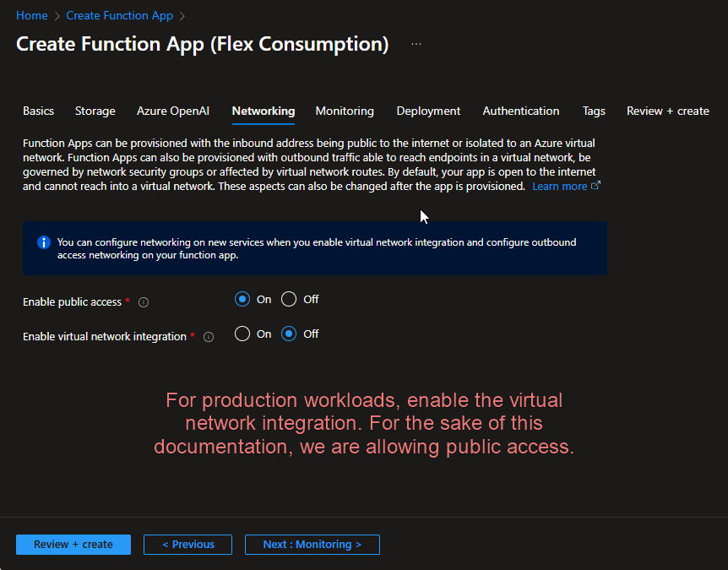Set Enable public access to On

(x=243, y=299)
